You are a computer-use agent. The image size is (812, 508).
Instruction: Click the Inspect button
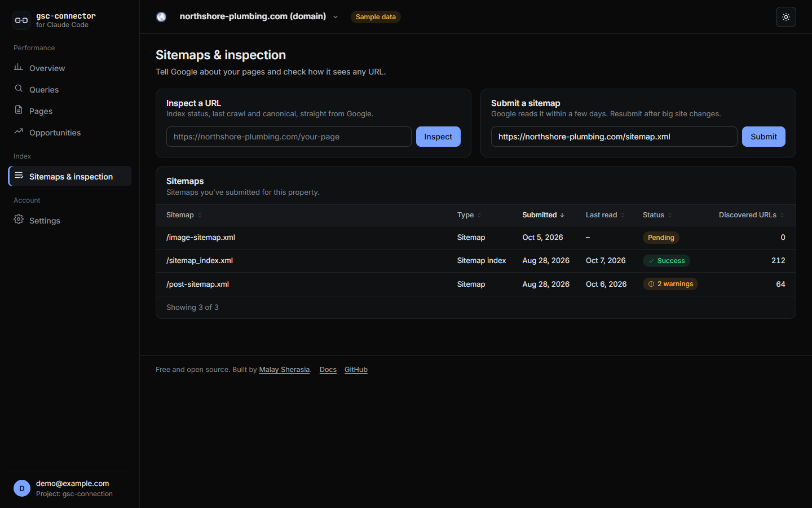(438, 137)
